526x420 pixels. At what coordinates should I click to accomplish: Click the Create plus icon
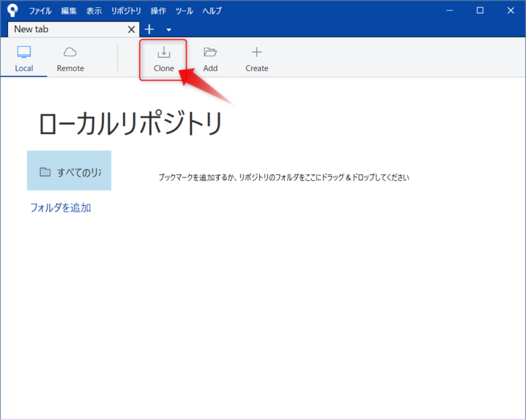click(256, 52)
